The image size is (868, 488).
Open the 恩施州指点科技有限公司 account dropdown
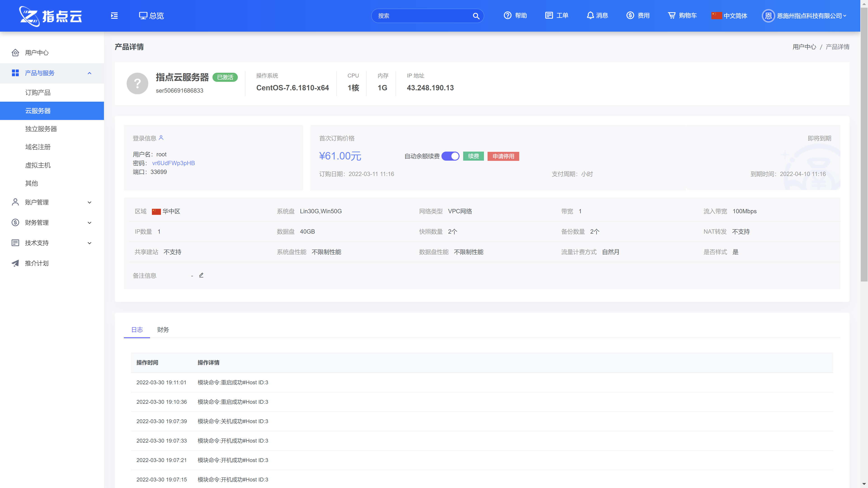pos(809,16)
